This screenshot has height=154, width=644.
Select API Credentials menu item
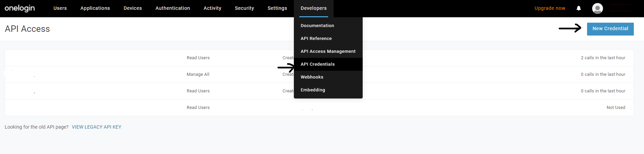coord(318,64)
